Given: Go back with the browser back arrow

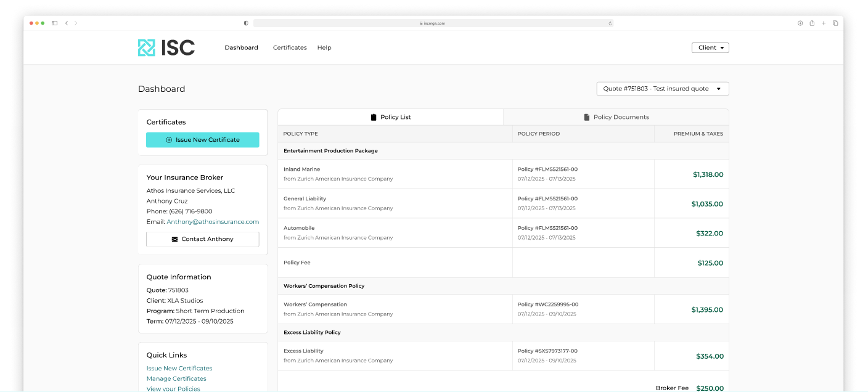Looking at the screenshot, I should tap(67, 23).
